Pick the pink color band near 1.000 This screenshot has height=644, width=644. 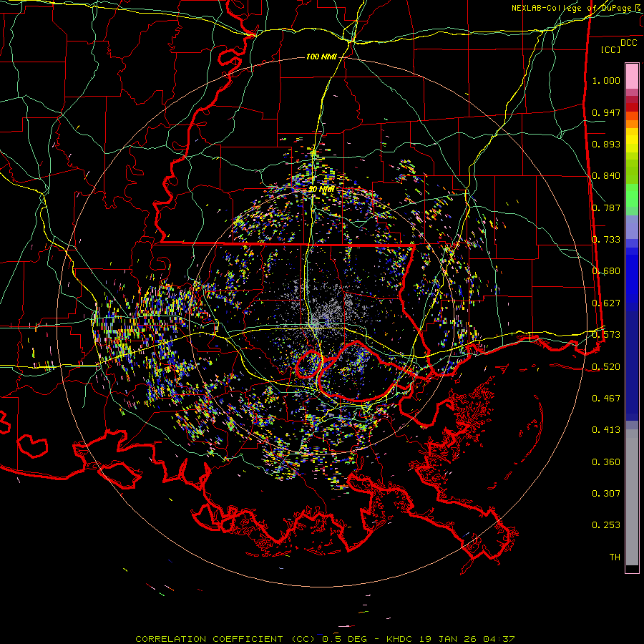click(632, 76)
